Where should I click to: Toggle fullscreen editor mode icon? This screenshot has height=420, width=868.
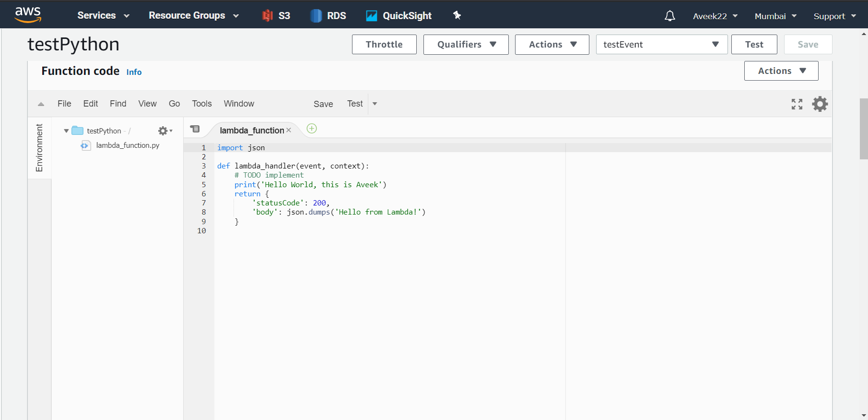797,104
